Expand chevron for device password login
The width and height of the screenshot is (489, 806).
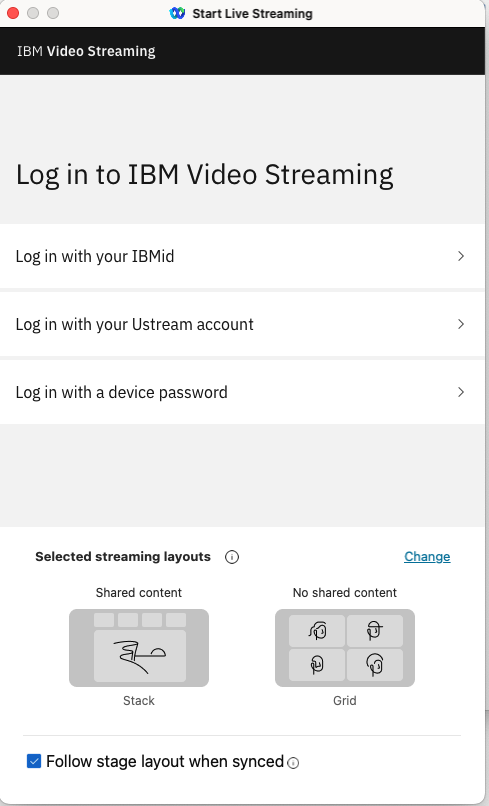461,392
